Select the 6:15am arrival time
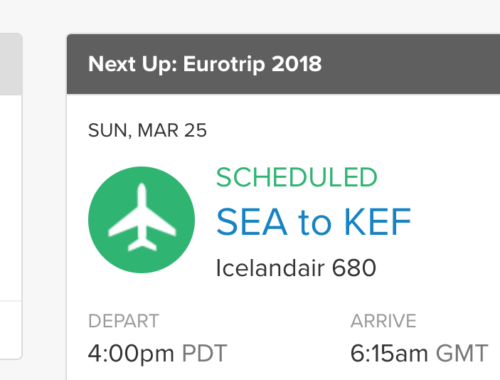 pyautogui.click(x=389, y=354)
